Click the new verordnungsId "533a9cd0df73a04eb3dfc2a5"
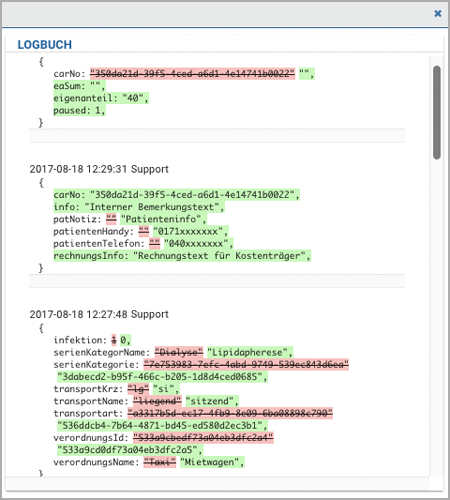This screenshot has height=500, width=450. (130, 450)
